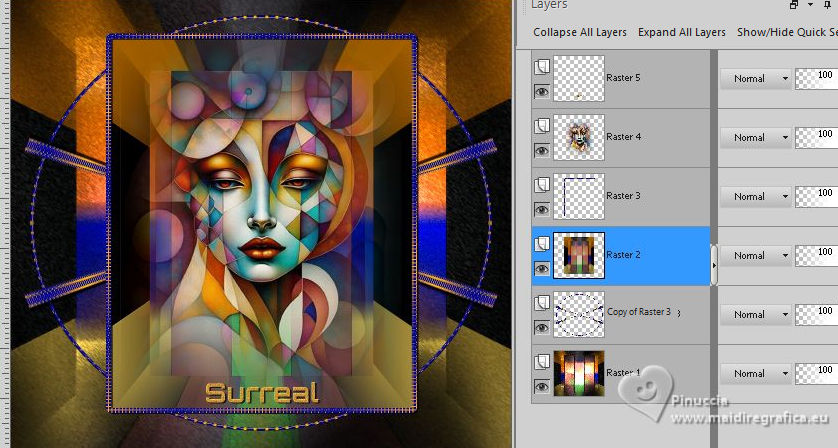838x448 pixels.
Task: Click Collapse All Layers
Action: pyautogui.click(x=580, y=32)
